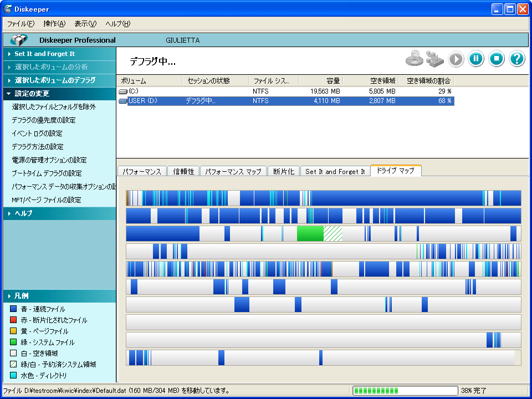Click the solid green system file block in drive map
The height and width of the screenshot is (399, 532).
(x=310, y=234)
